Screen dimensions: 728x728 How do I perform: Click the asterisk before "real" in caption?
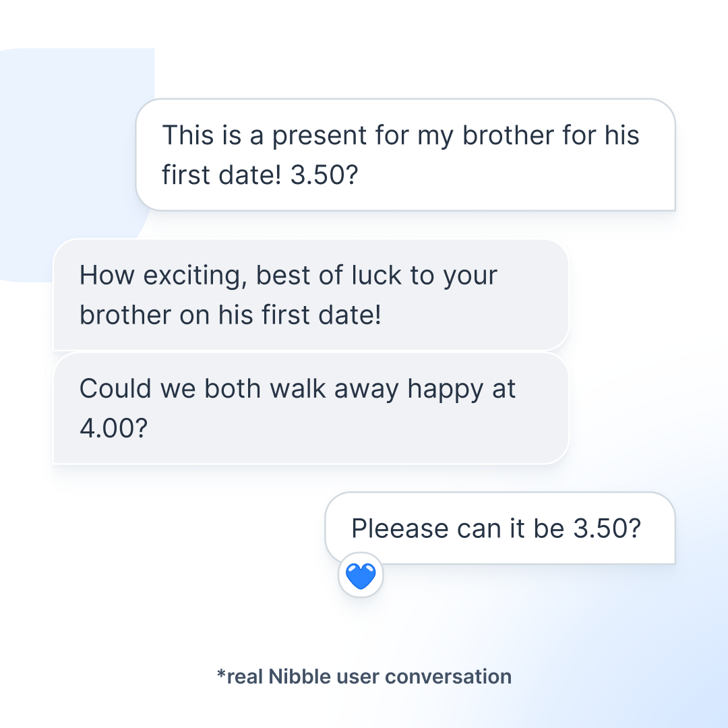pyautogui.click(x=220, y=673)
